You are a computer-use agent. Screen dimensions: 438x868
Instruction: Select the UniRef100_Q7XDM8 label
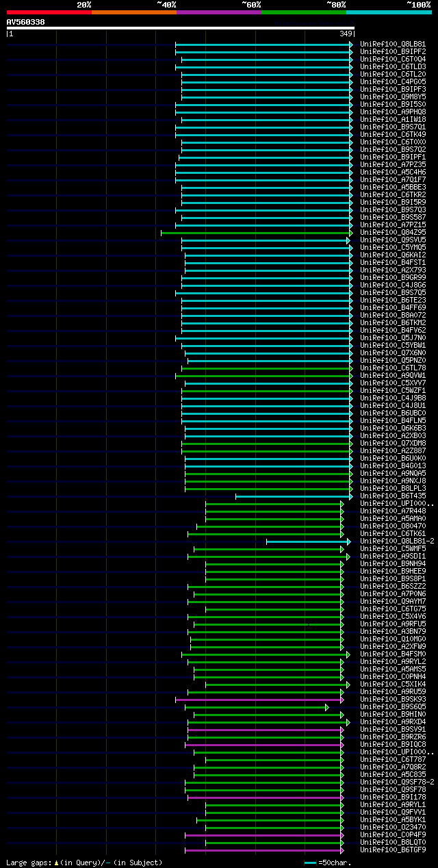point(393,444)
